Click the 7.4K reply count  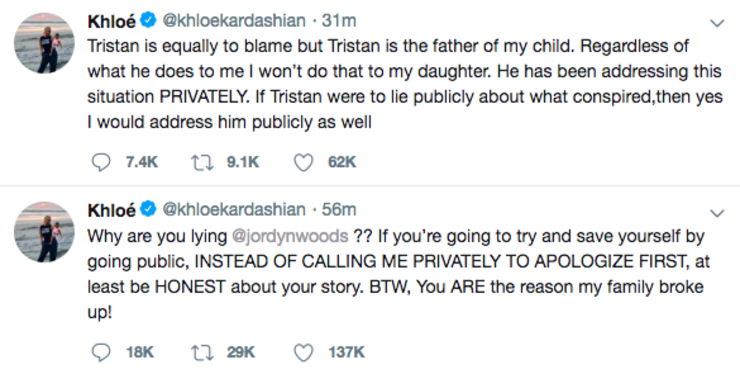[142, 162]
